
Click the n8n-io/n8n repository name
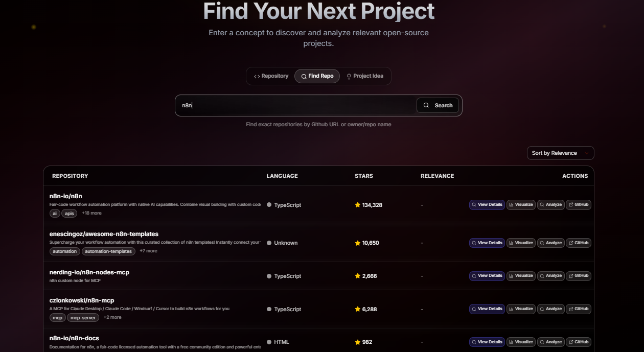coord(66,196)
